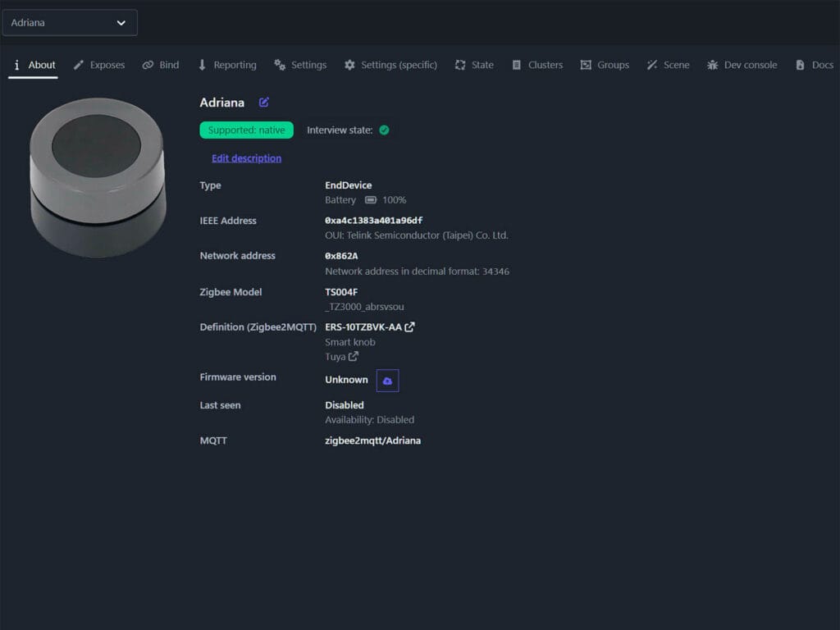This screenshot has height=630, width=840.
Task: Click the down-arrow icon on Reporting tab
Action: (202, 65)
